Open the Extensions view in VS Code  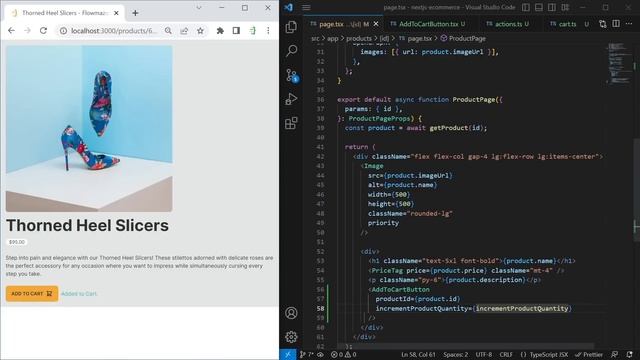tap(291, 123)
